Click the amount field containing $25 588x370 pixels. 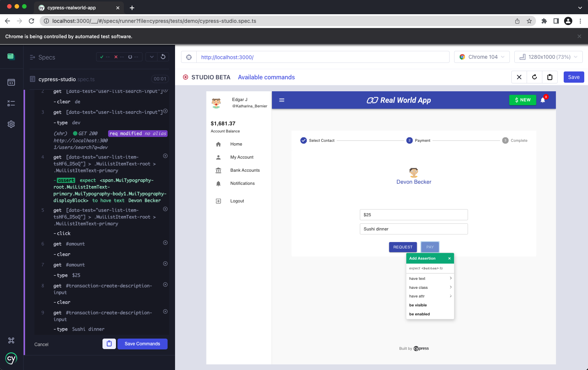(x=413, y=215)
